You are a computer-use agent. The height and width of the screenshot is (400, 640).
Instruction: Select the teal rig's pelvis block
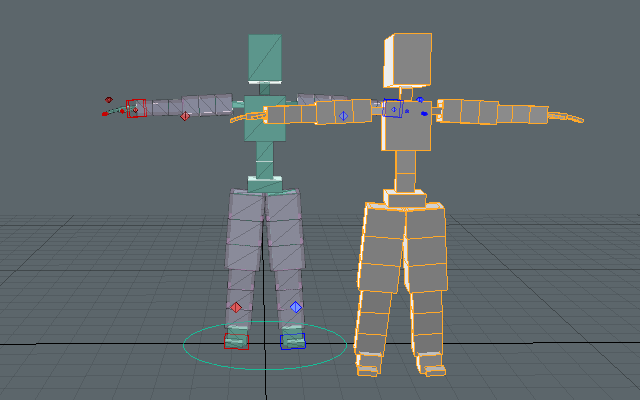click(x=265, y=184)
